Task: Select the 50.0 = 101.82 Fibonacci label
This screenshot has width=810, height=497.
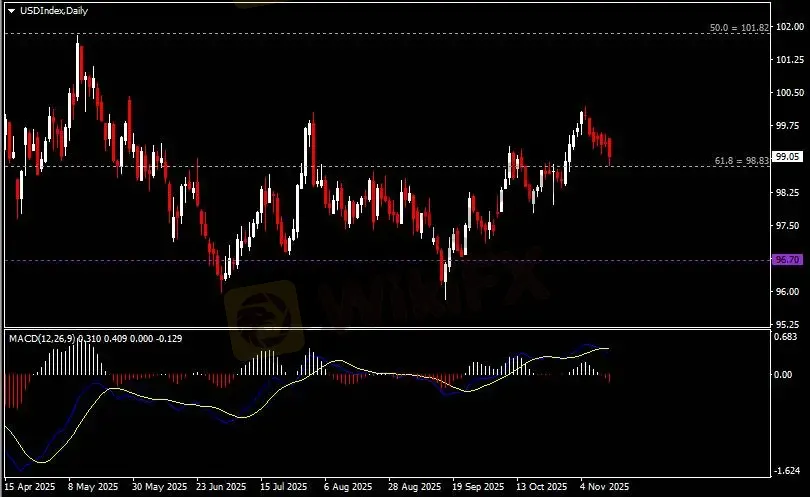Action: [739, 28]
